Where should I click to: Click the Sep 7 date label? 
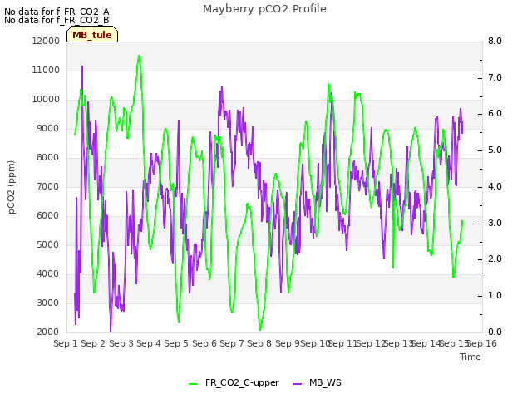pyautogui.click(x=232, y=343)
